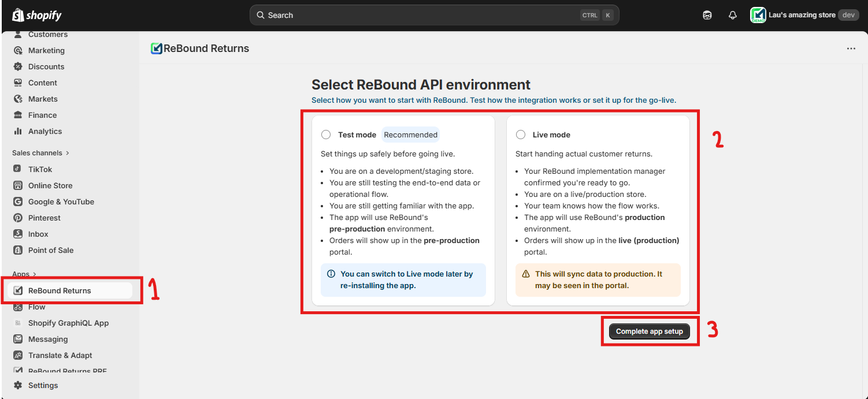Click the Analytics bar chart icon
The height and width of the screenshot is (399, 868).
(18, 131)
